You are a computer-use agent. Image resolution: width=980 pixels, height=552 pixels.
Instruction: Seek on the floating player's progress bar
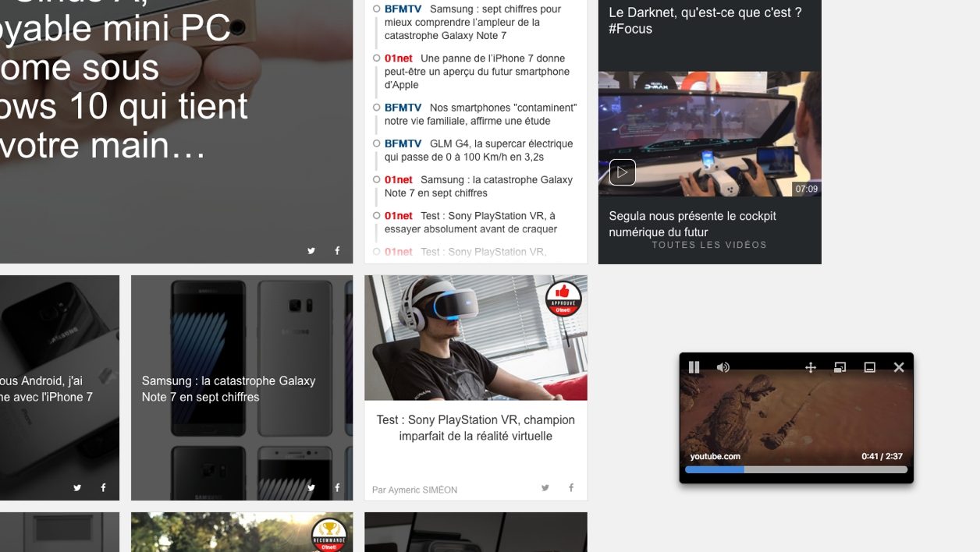797,469
